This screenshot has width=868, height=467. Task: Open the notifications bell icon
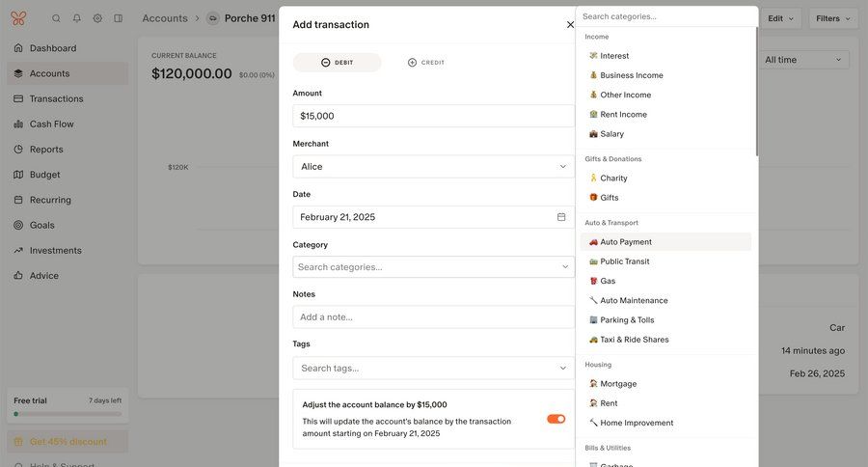pos(77,18)
